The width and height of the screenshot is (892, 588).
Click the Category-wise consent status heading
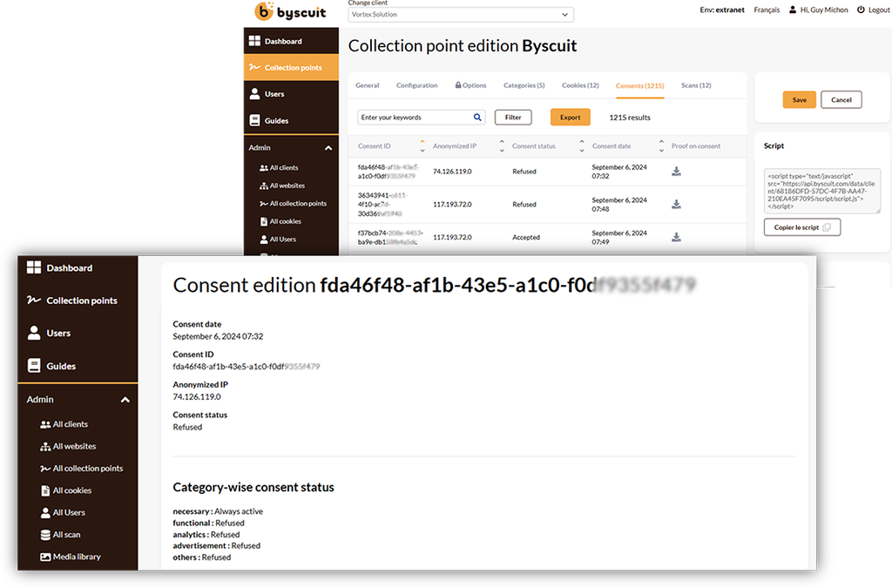point(253,487)
